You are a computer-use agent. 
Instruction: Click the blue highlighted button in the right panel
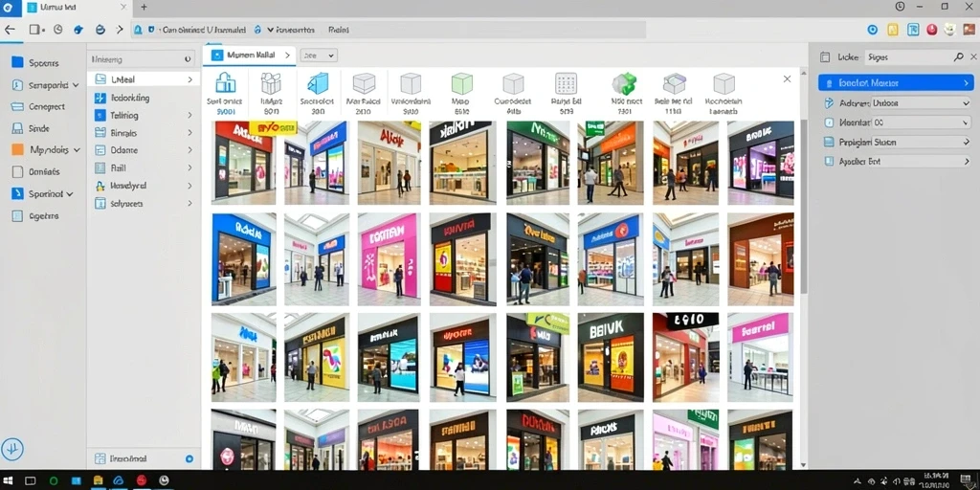pyautogui.click(x=896, y=82)
